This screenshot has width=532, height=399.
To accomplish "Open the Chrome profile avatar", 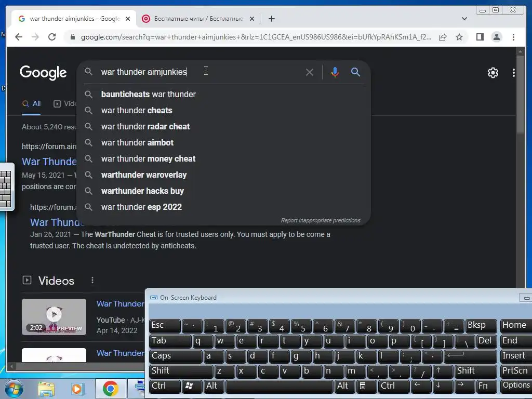I will coord(496,37).
